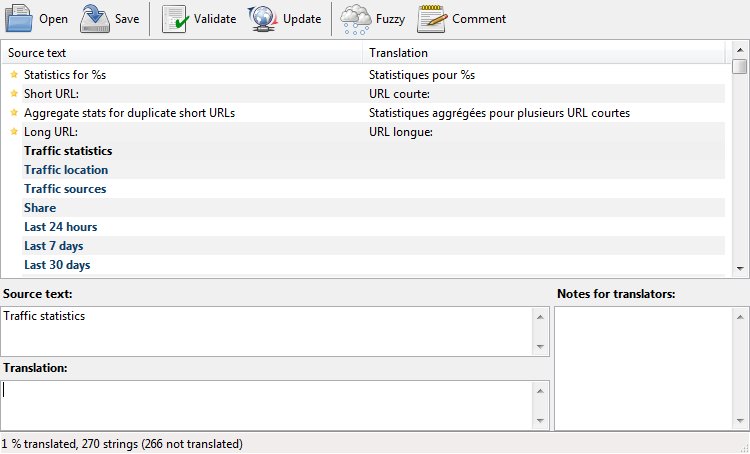
Task: Open the Comment editor
Action: tap(462, 18)
